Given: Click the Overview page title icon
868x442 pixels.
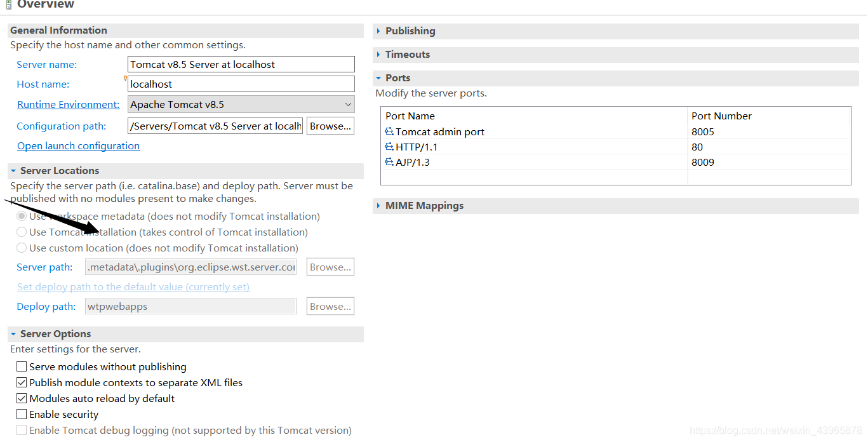Looking at the screenshot, I should (8, 4).
